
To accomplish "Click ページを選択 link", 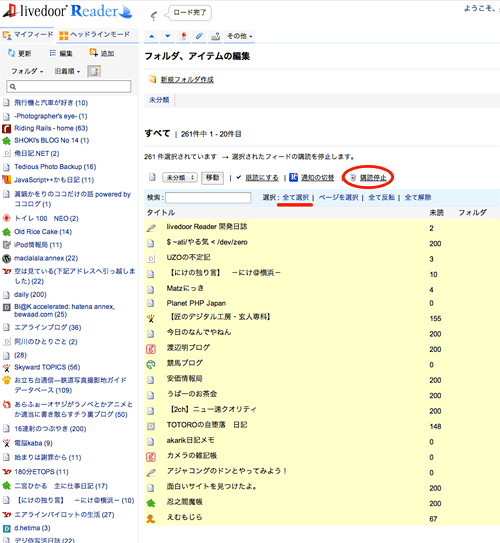I will [338, 197].
